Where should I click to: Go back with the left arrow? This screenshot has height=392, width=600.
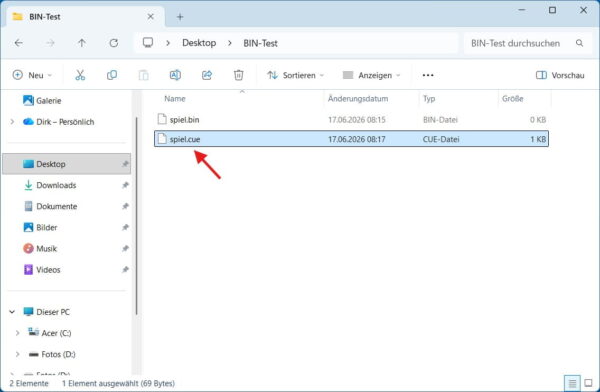(18, 43)
